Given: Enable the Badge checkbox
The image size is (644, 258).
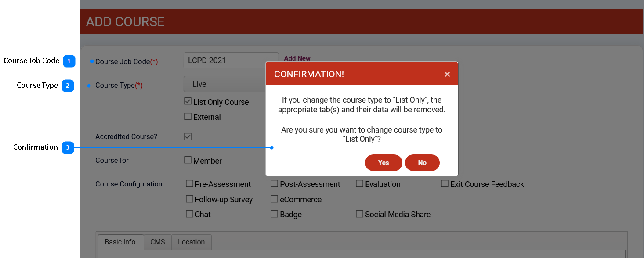Looking at the screenshot, I should pyautogui.click(x=274, y=214).
